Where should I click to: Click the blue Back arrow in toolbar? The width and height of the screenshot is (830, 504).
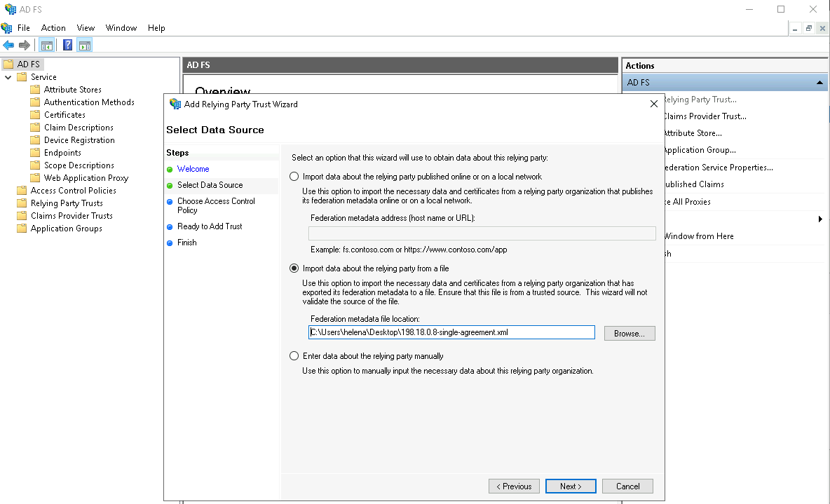pos(8,46)
